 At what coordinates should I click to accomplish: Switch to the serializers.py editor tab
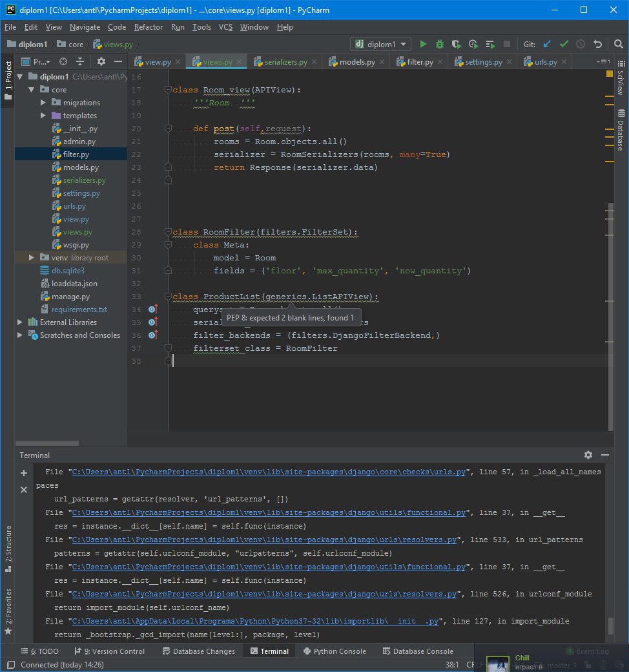pyautogui.click(x=285, y=62)
